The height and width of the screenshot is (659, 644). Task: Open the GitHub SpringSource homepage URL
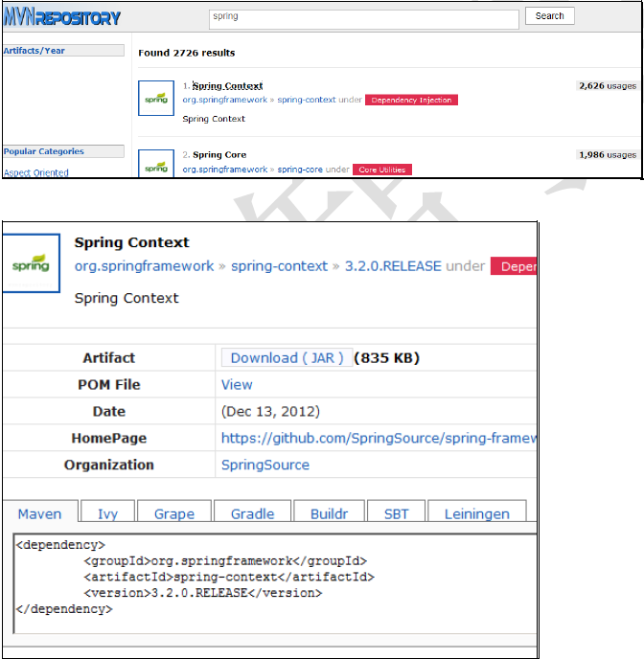point(379,438)
